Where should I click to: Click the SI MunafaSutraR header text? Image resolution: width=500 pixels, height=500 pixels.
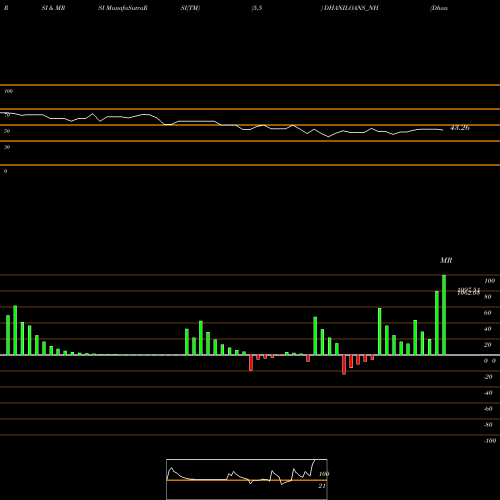pos(123,8)
